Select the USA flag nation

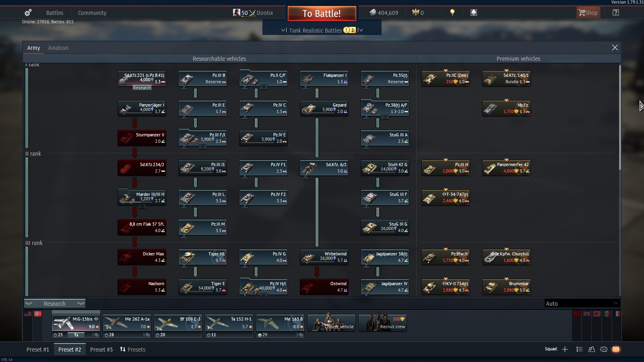click(x=28, y=314)
